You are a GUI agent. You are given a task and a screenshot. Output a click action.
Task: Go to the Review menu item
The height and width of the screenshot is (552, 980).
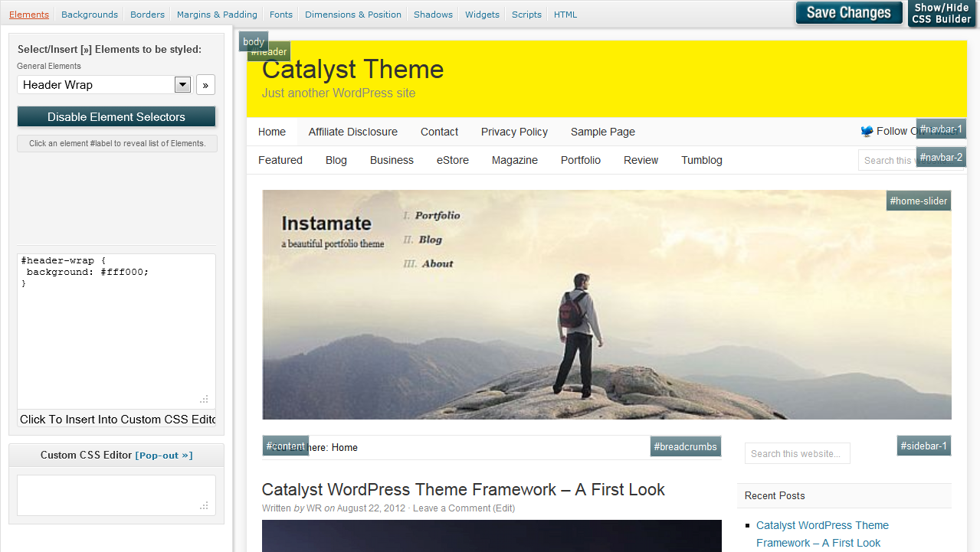[641, 160]
